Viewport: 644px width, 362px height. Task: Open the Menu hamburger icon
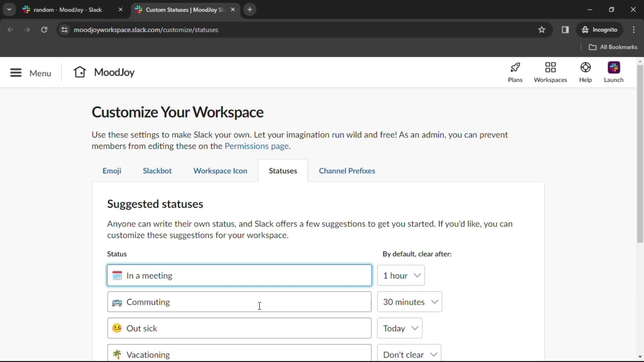[x=16, y=72]
